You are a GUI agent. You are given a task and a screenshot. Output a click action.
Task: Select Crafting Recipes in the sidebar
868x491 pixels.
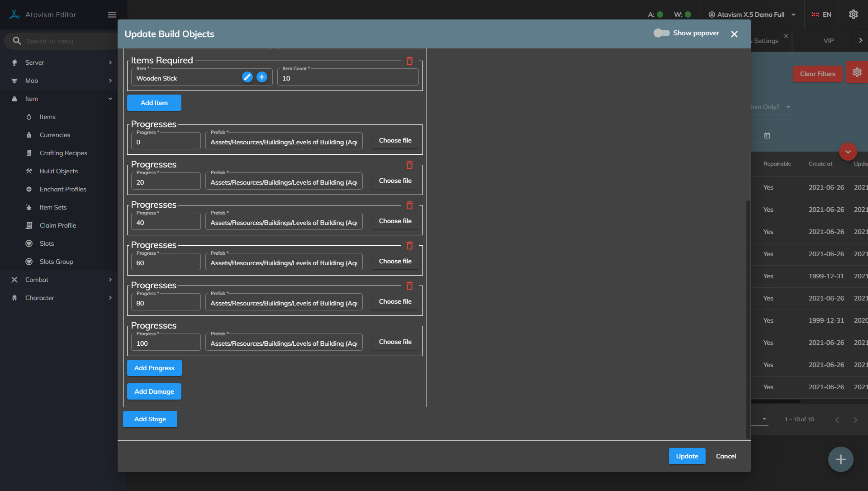(x=63, y=153)
